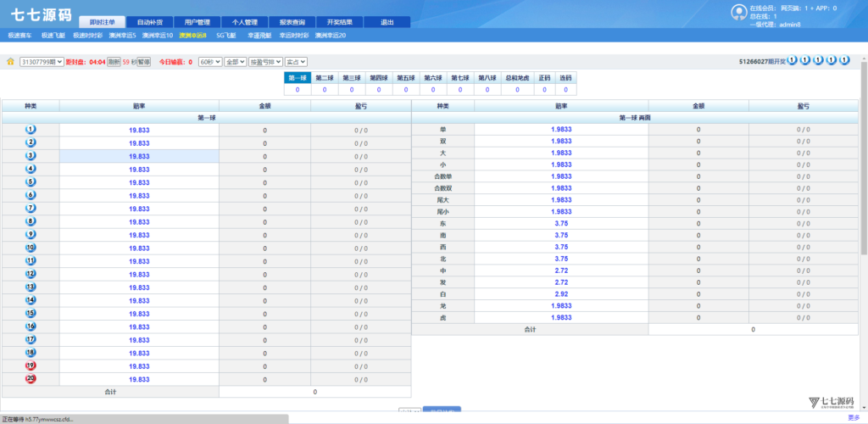
Task: Click ball number 15 icon in list
Action: click(31, 313)
